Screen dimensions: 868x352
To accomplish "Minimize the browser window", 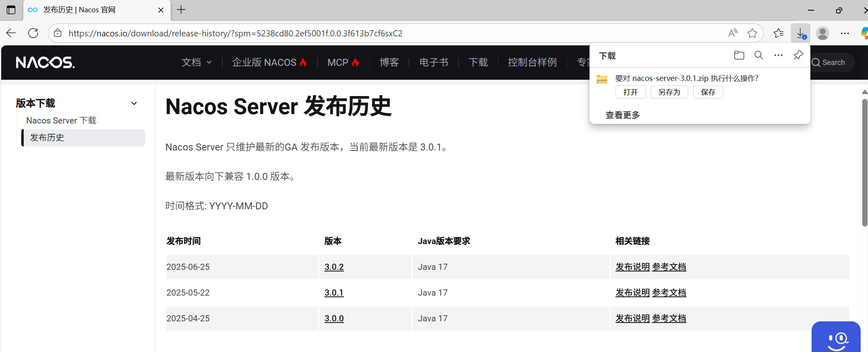I will point(811,10).
